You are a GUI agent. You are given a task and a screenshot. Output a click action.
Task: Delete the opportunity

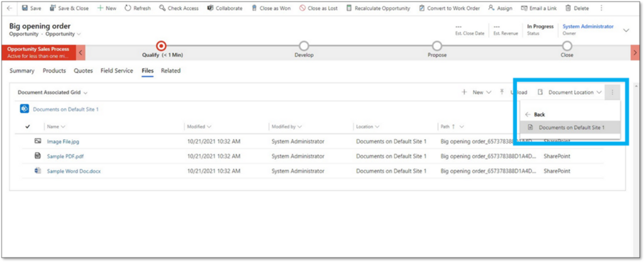(577, 8)
